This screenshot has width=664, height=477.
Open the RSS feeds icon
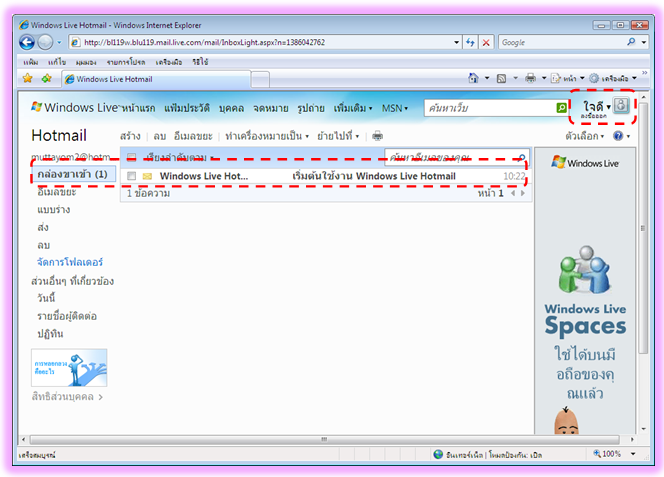[x=501, y=78]
